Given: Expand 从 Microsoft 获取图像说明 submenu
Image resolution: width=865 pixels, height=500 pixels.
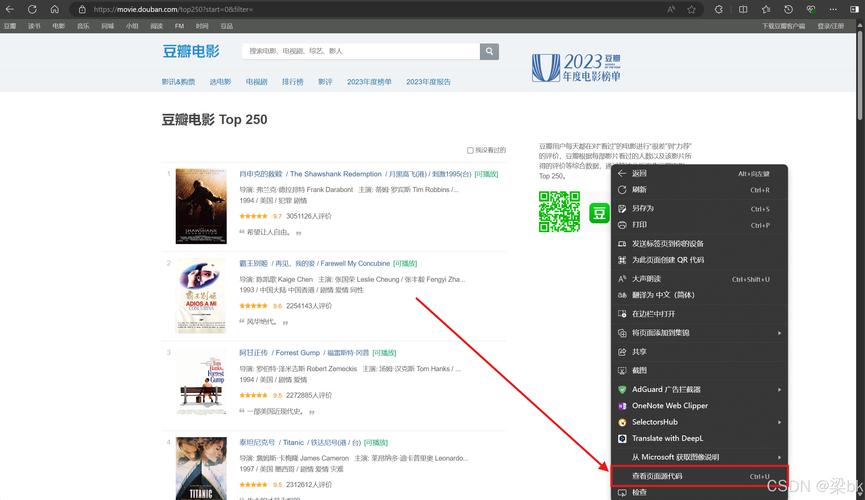Looking at the screenshot, I should pyautogui.click(x=699, y=457).
